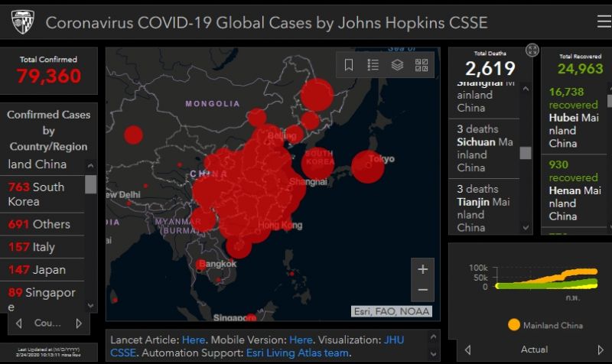Expand the Total Deaths panel to fullscreen

point(532,50)
